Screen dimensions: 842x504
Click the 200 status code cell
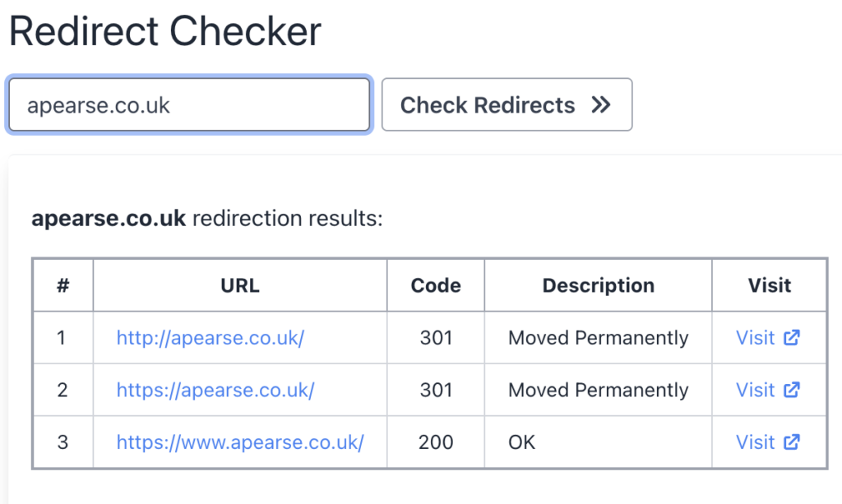click(436, 442)
